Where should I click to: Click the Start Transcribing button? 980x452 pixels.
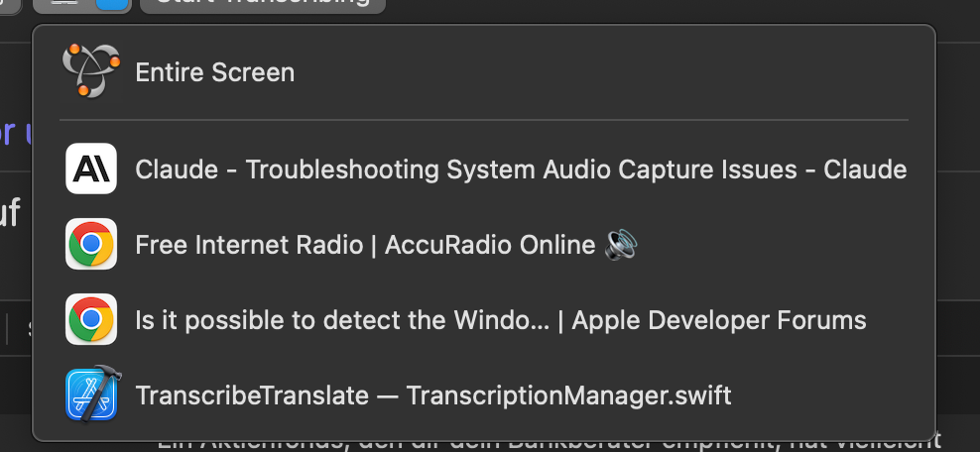tap(263, 4)
